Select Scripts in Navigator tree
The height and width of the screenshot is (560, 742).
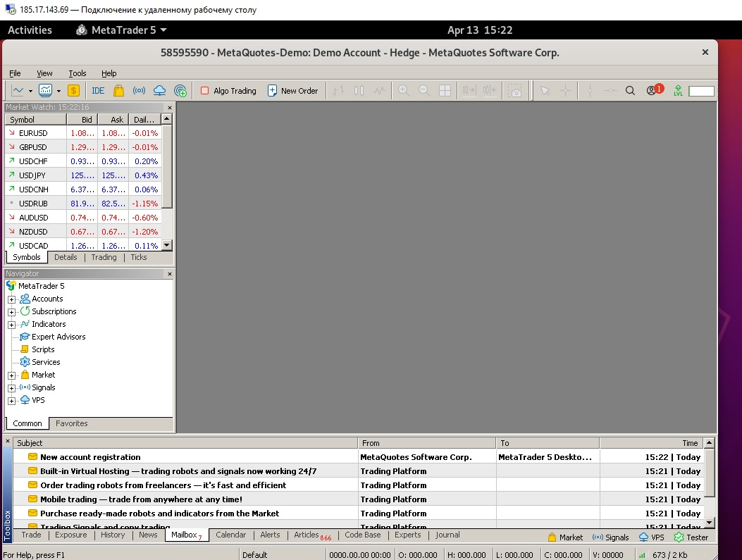pyautogui.click(x=43, y=349)
